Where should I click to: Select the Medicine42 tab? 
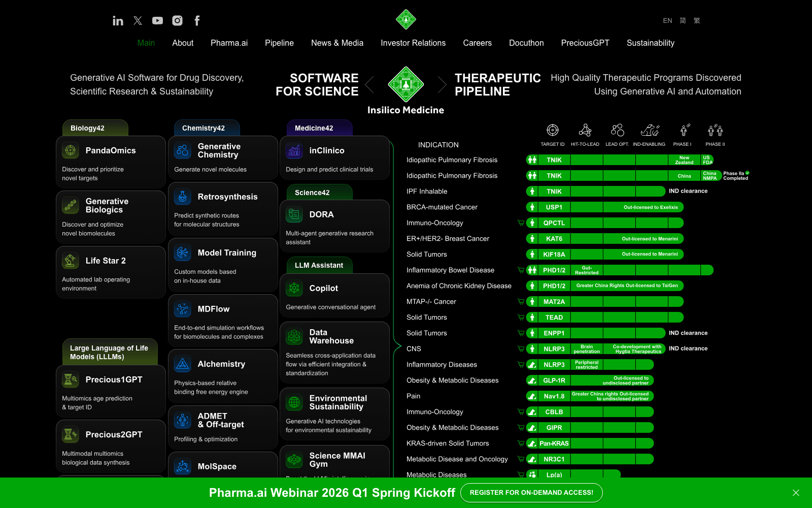coord(320,128)
